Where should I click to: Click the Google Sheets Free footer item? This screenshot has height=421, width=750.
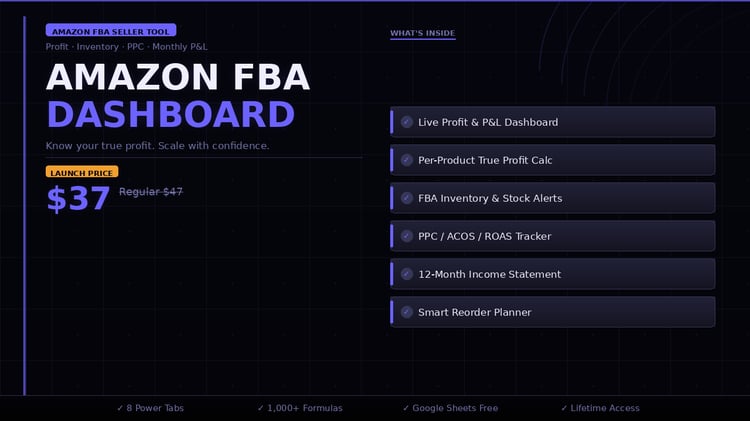[x=450, y=408]
